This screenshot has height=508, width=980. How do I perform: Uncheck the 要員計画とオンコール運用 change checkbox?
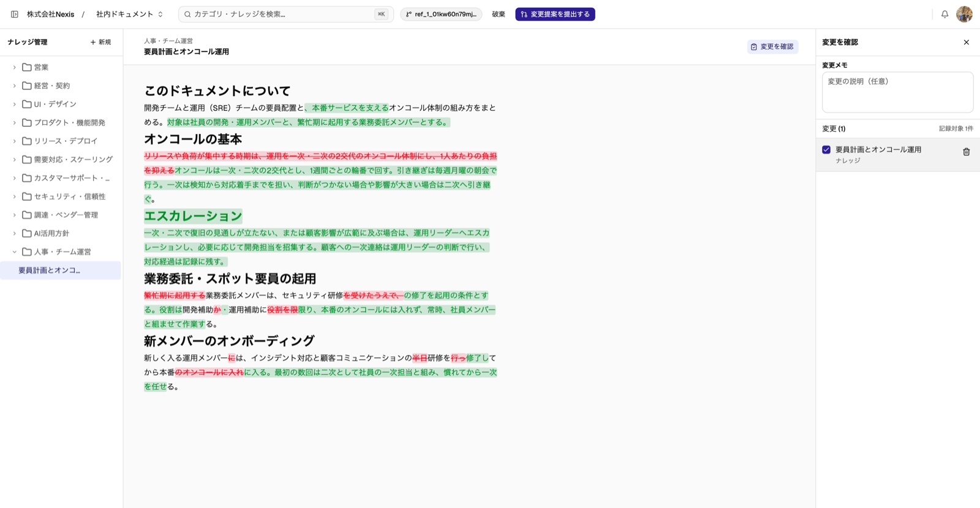click(826, 149)
